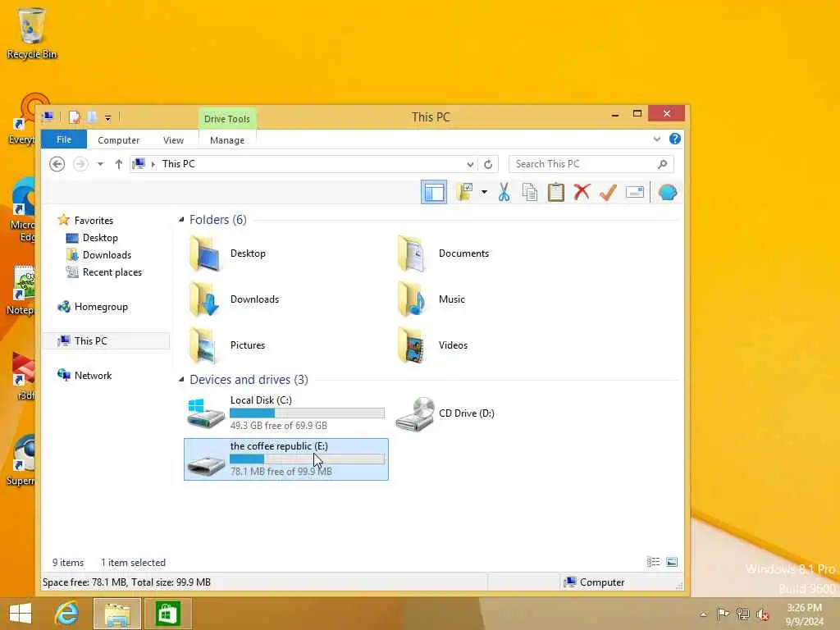Click the coffee republic (E:) drive name
The width and height of the screenshot is (840, 630).
point(279,446)
